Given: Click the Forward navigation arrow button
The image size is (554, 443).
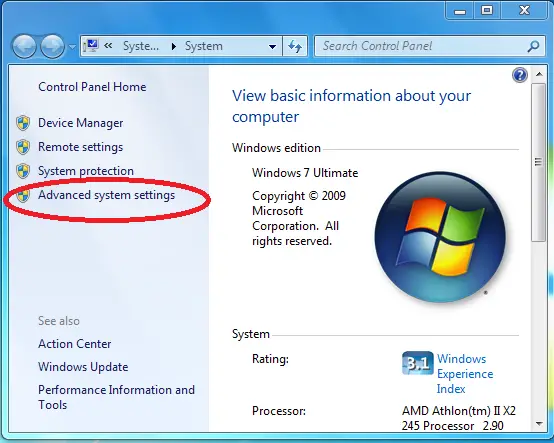Looking at the screenshot, I should click(x=52, y=46).
